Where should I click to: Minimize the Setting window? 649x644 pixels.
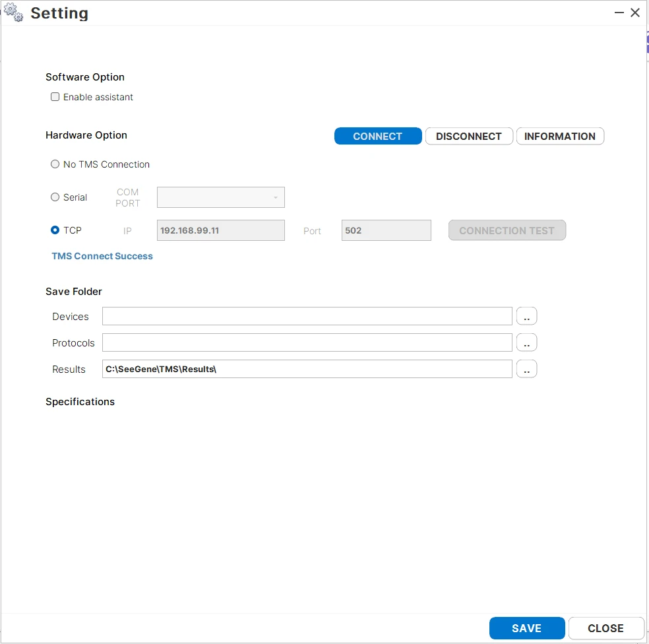619,13
